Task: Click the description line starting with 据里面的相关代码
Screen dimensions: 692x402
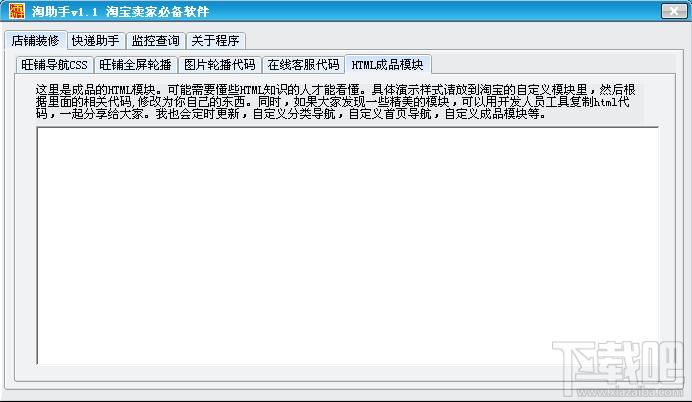Action: point(333,102)
